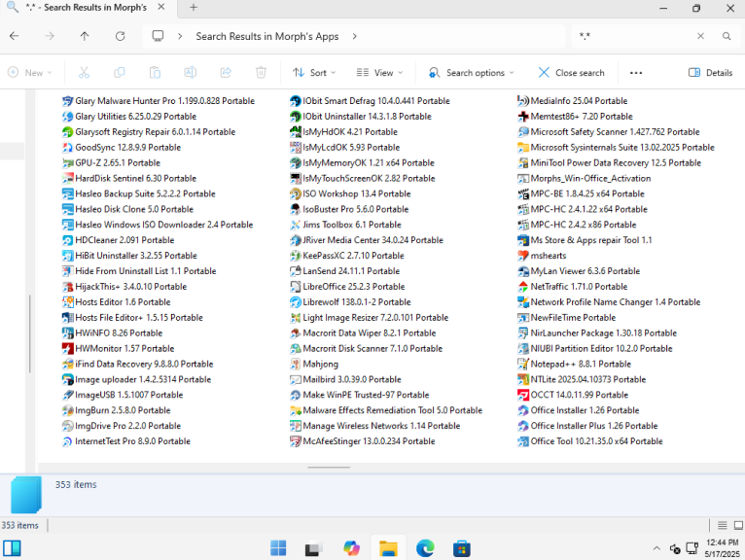Clear the search box with X
The width and height of the screenshot is (745, 560).
[x=700, y=36]
